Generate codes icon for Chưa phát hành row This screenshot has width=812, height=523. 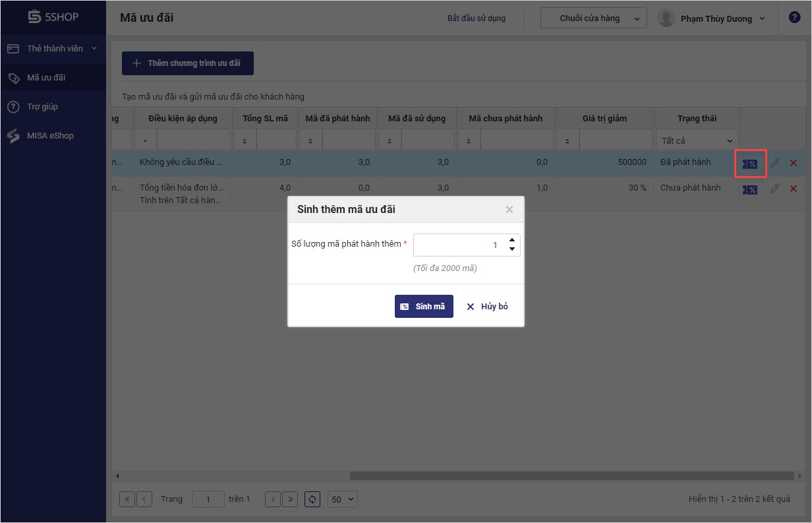[750, 190]
